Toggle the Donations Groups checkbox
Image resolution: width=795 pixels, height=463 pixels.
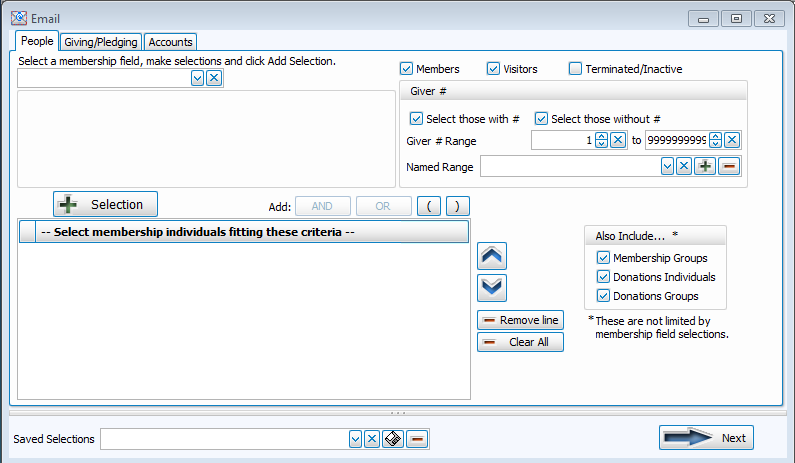click(603, 296)
